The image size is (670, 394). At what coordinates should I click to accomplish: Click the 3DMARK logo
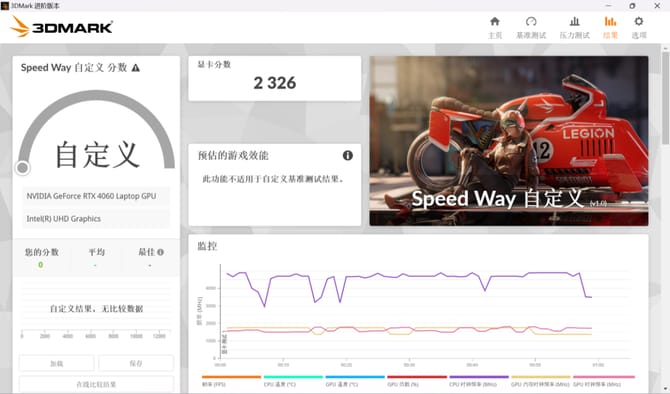pyautogui.click(x=61, y=26)
